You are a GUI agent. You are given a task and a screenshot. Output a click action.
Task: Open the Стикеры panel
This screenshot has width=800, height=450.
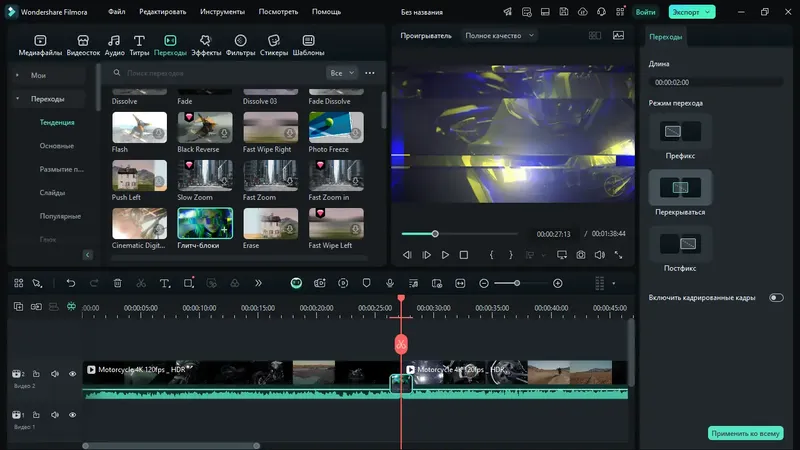[274, 44]
